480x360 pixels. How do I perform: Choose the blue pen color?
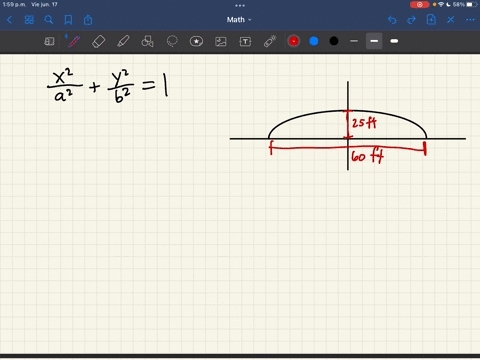[x=314, y=41]
